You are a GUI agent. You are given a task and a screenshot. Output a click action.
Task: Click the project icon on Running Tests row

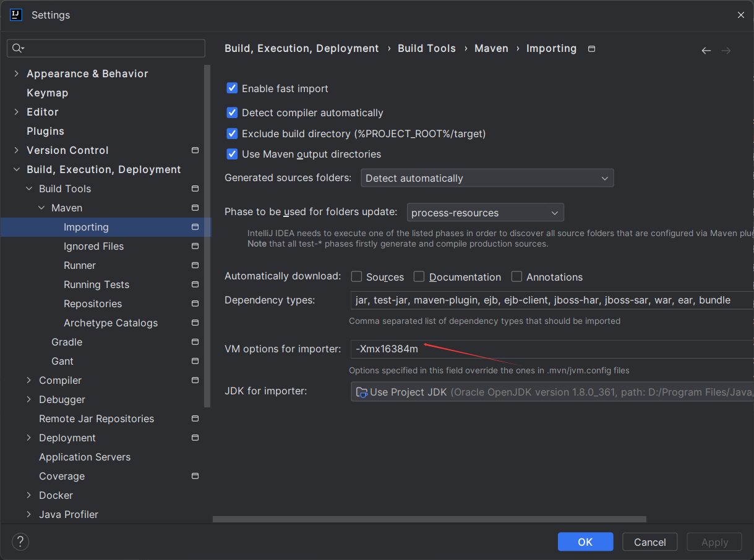point(195,284)
